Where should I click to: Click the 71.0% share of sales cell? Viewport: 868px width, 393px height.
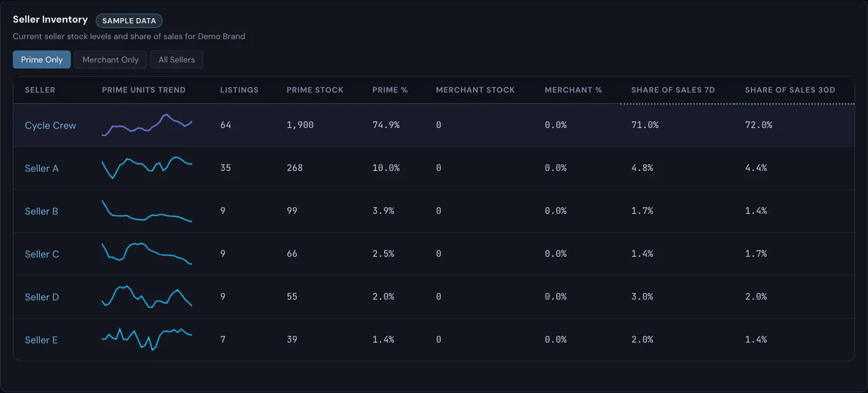pyautogui.click(x=645, y=125)
